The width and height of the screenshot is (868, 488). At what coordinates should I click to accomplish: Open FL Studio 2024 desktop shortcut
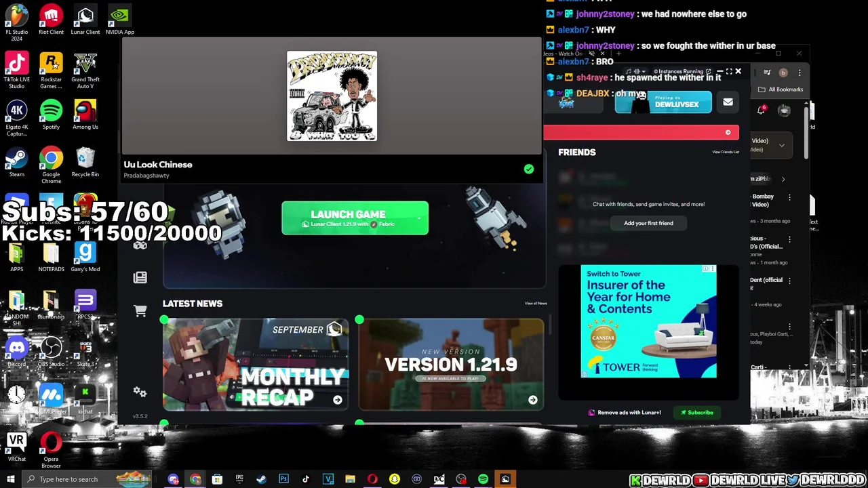click(x=17, y=22)
